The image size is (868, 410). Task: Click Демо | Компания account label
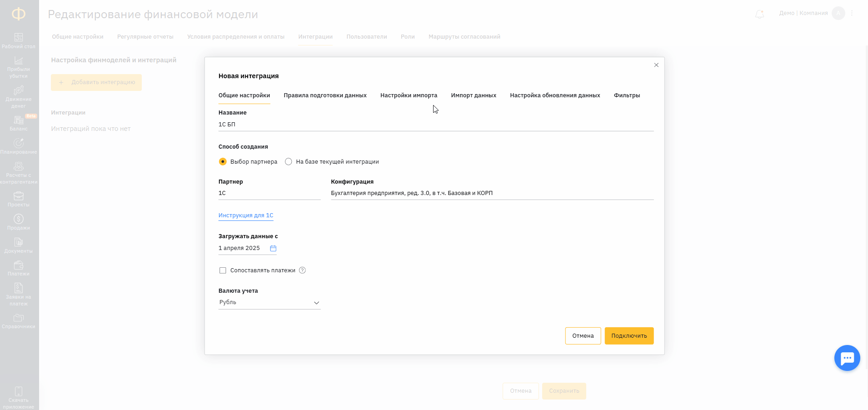click(x=803, y=13)
